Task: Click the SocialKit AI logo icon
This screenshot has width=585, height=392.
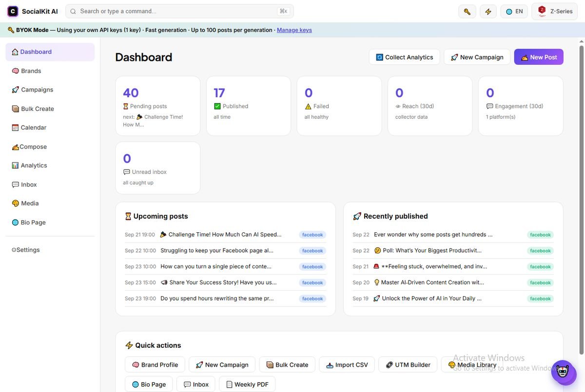Action: point(13,11)
